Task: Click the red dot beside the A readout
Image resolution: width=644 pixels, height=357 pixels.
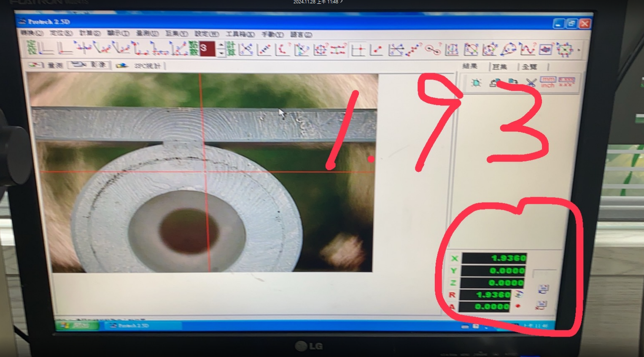Action: coord(518,306)
